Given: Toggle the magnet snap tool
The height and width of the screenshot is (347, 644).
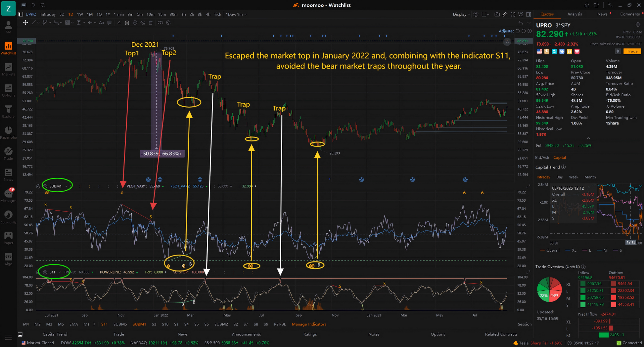Looking at the screenshot, I should coord(127,23).
